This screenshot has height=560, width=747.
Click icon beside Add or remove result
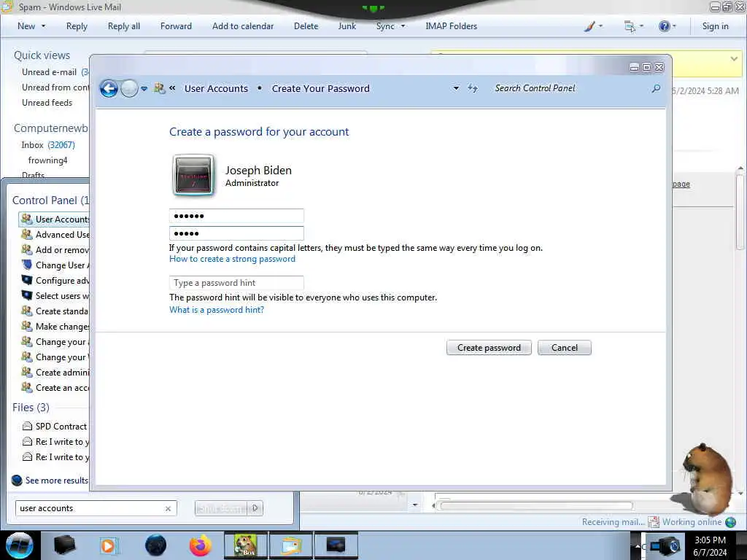coord(27,250)
